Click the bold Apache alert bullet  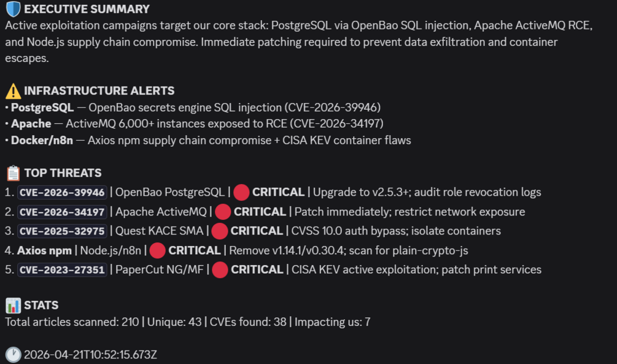[31, 124]
